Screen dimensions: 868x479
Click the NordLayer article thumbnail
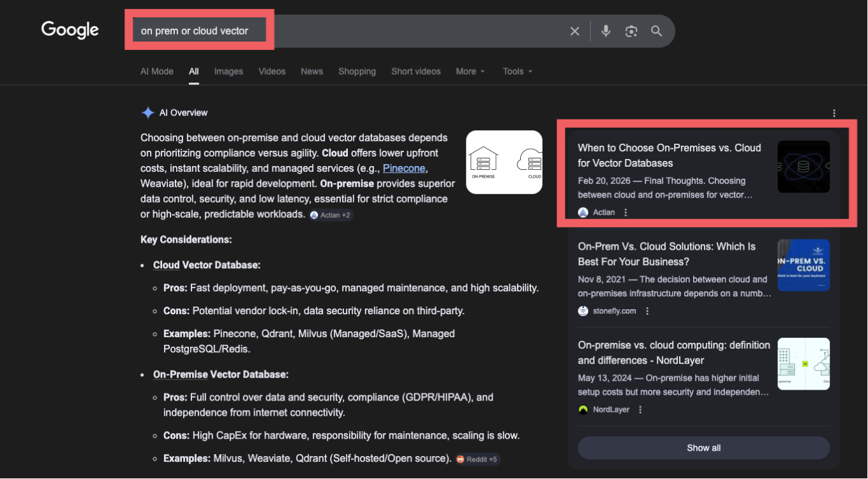tap(804, 363)
